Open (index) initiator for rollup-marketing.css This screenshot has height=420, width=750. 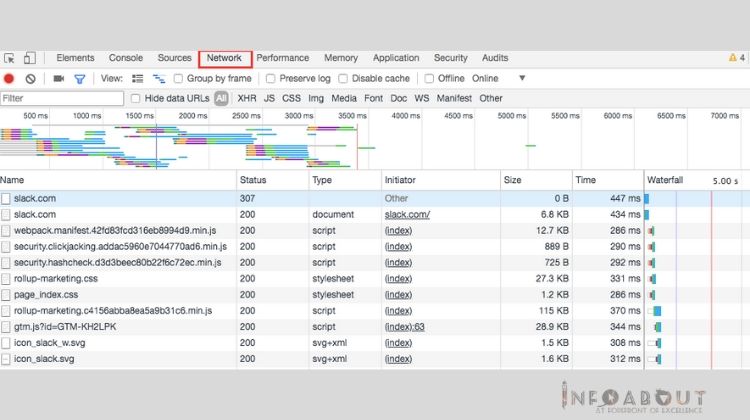pos(398,279)
